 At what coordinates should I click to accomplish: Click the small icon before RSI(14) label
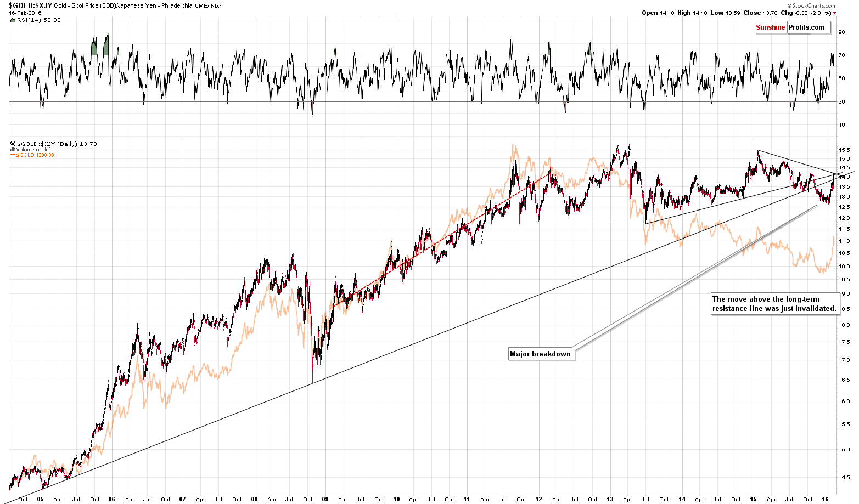pyautogui.click(x=13, y=20)
